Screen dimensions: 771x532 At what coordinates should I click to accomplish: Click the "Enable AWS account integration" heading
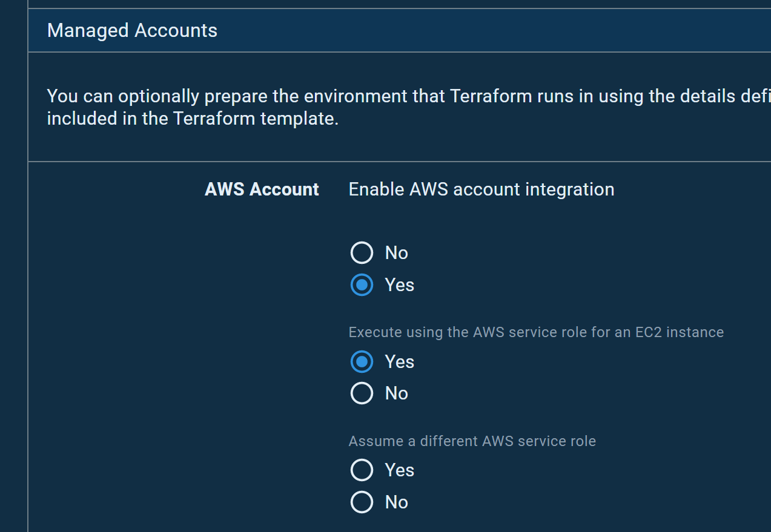[x=481, y=189]
